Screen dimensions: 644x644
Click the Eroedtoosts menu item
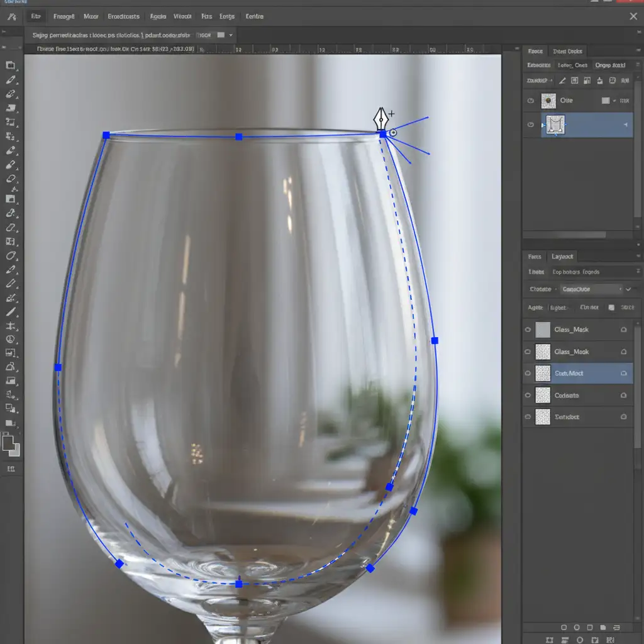click(x=123, y=16)
